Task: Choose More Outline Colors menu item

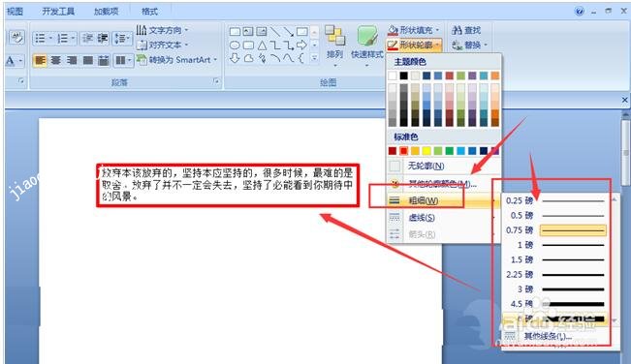Action: 444,184
